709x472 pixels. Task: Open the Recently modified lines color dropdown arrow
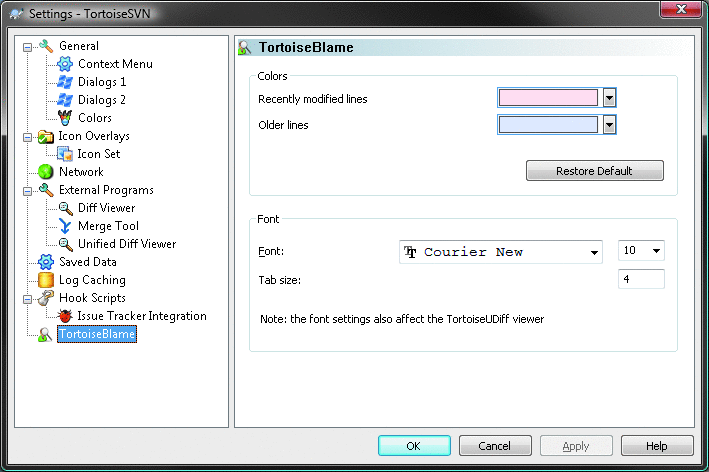coord(610,98)
